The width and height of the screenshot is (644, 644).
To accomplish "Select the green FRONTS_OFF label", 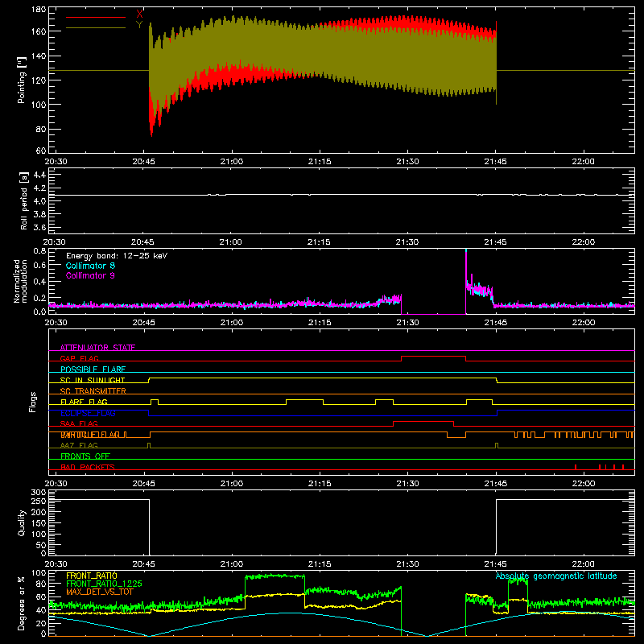I will tap(85, 456).
